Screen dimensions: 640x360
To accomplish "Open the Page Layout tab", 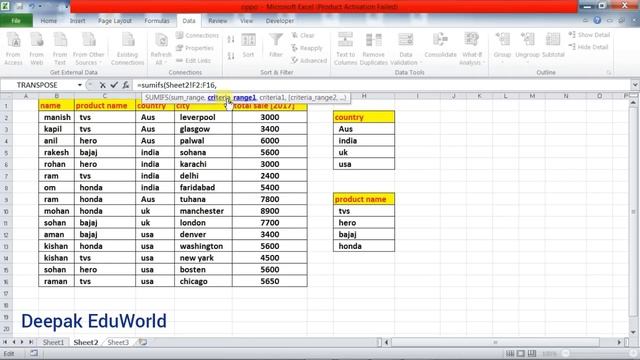I will tap(115, 20).
